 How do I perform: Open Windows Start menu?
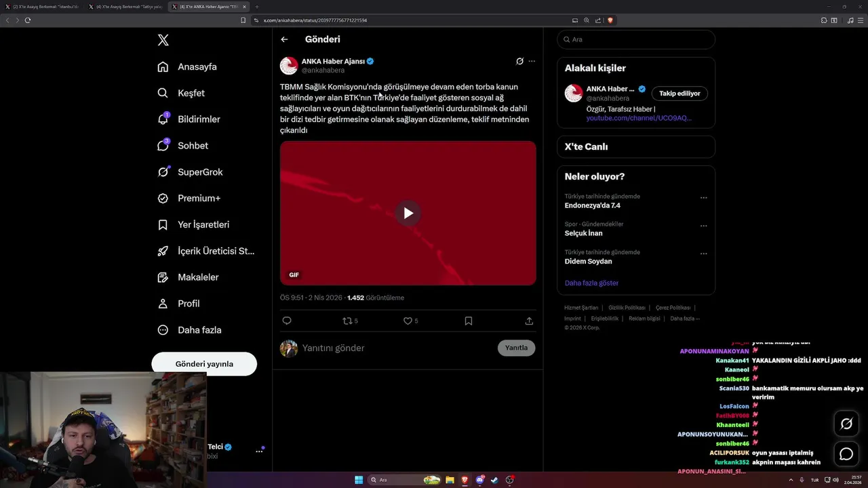tap(359, 480)
